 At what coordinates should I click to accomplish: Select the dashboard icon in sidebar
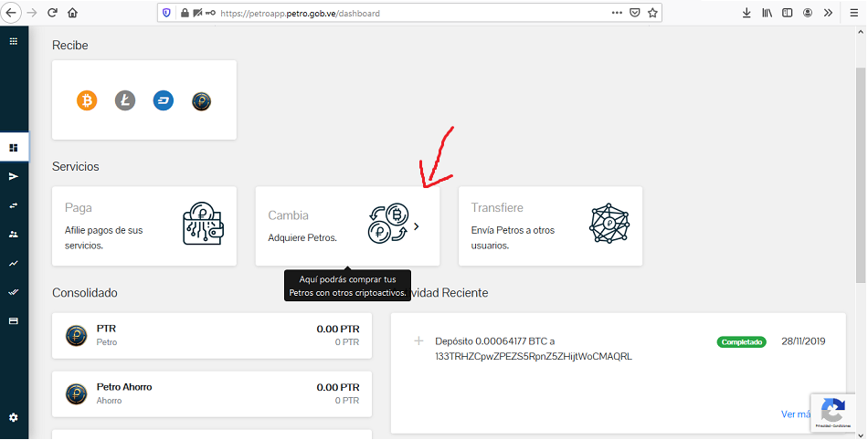pyautogui.click(x=14, y=148)
